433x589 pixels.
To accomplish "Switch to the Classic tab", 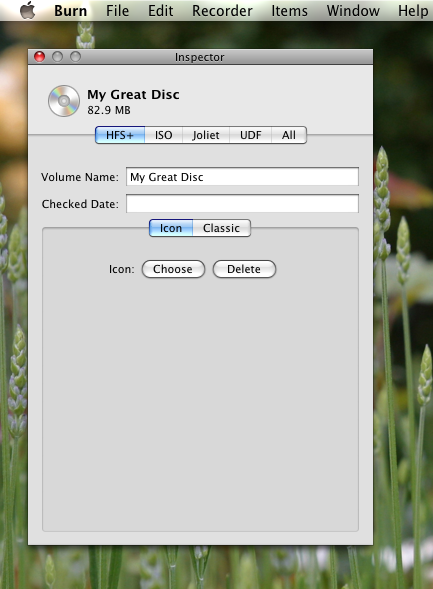I will pos(222,228).
